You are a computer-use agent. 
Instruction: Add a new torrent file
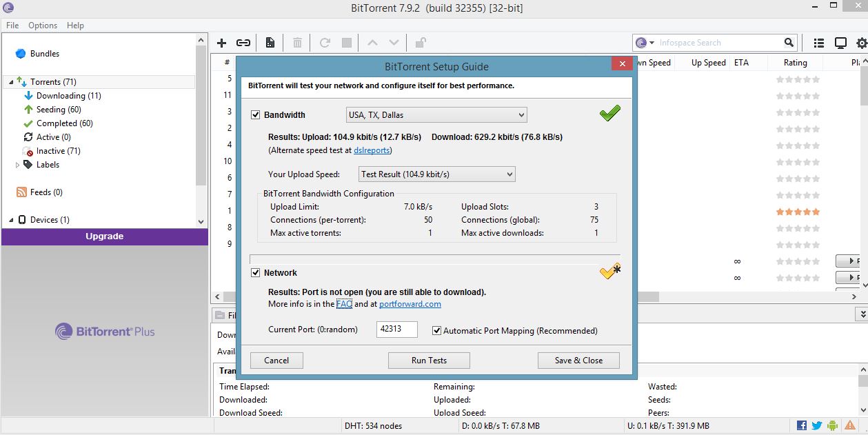tap(222, 43)
